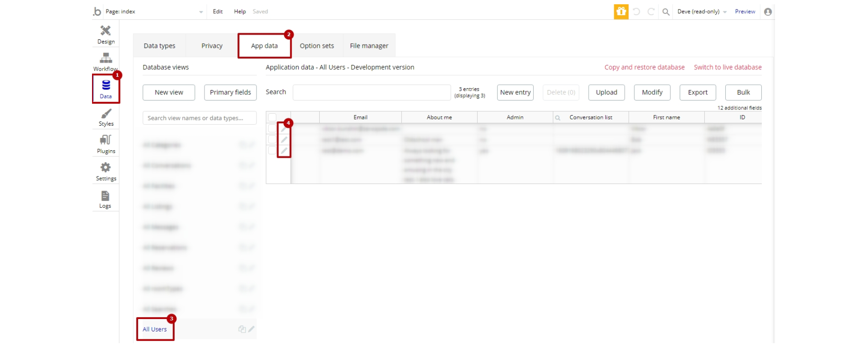
Task: Click the Search view names field
Action: (200, 118)
